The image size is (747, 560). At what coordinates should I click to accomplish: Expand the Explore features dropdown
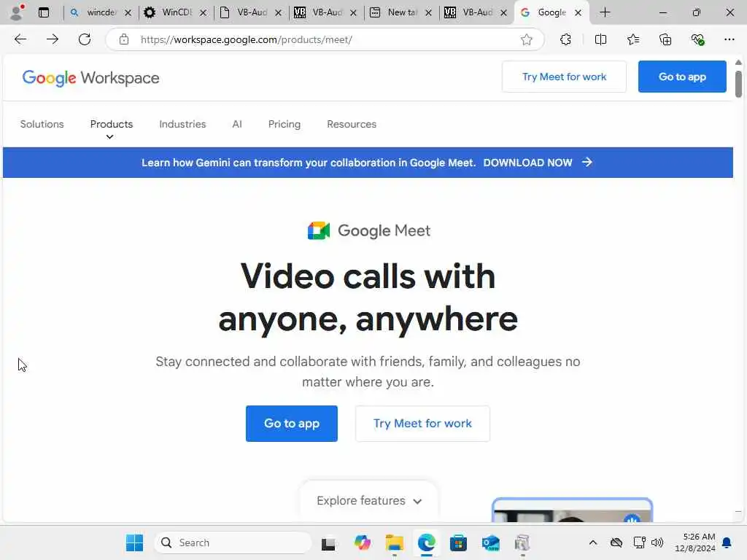coord(368,500)
